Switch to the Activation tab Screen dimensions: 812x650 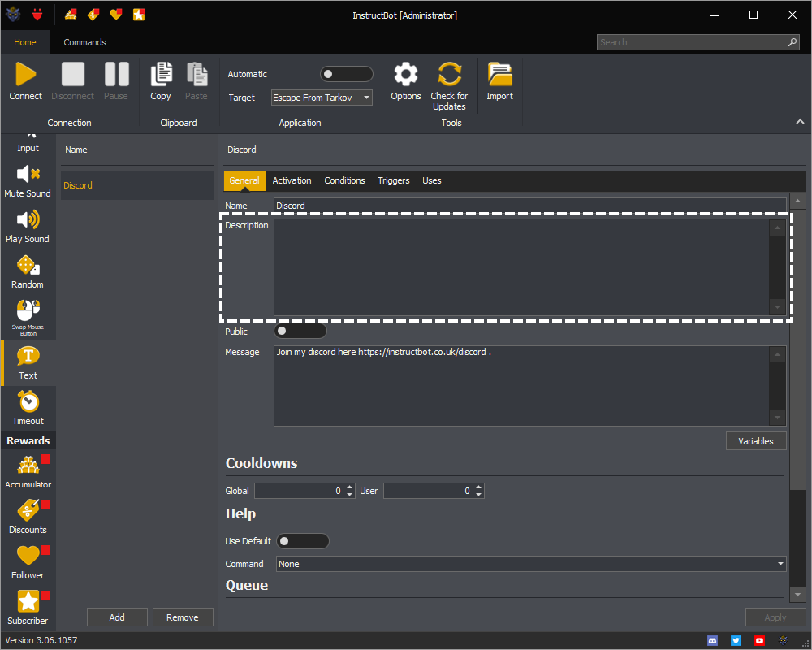click(x=292, y=180)
